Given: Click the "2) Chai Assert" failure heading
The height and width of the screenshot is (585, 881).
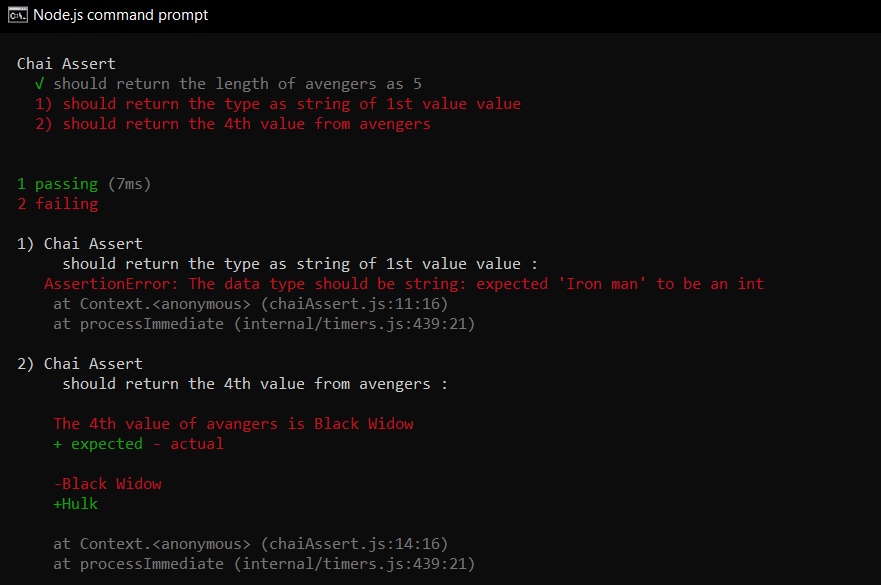Looking at the screenshot, I should [x=80, y=364].
